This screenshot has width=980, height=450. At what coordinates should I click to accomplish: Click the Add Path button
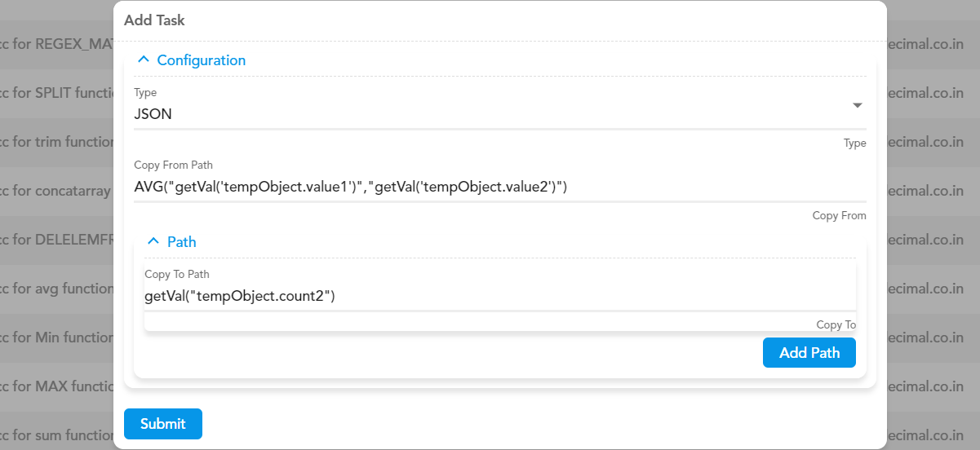tap(809, 353)
